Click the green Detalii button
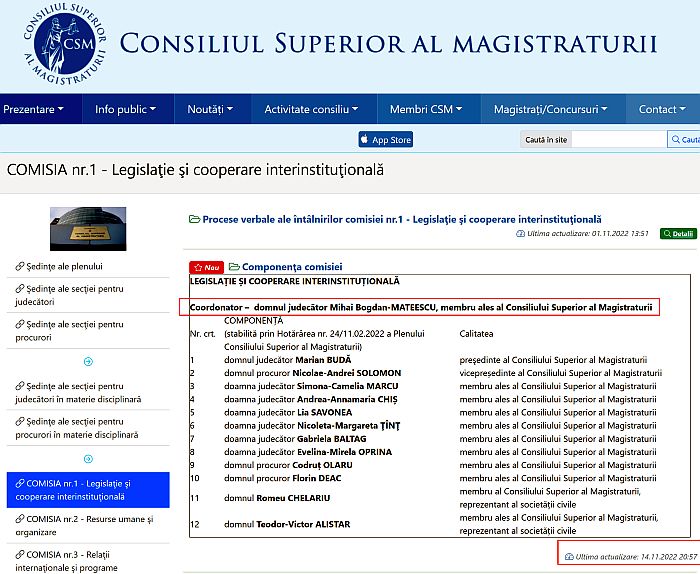700x574 pixels. point(678,233)
